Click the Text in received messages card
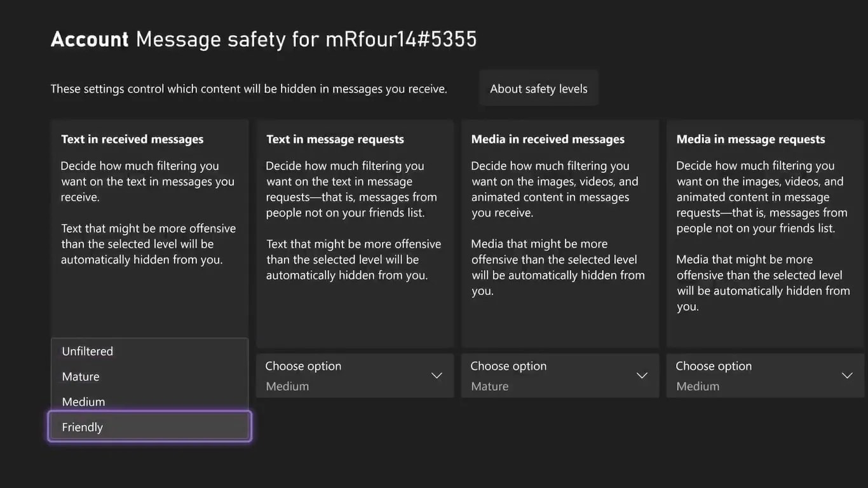The height and width of the screenshot is (488, 868). point(149,229)
